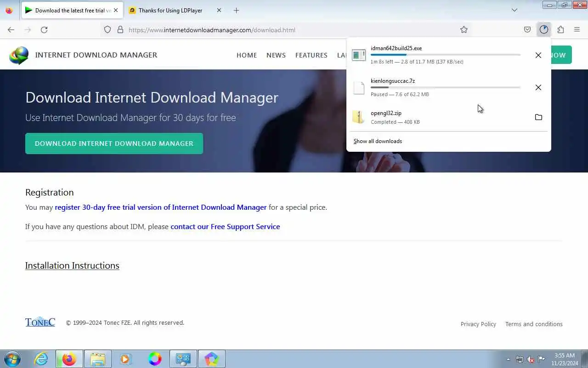Image resolution: width=588 pixels, height=368 pixels.
Task: Open register 30-day free trial link
Action: (161, 207)
